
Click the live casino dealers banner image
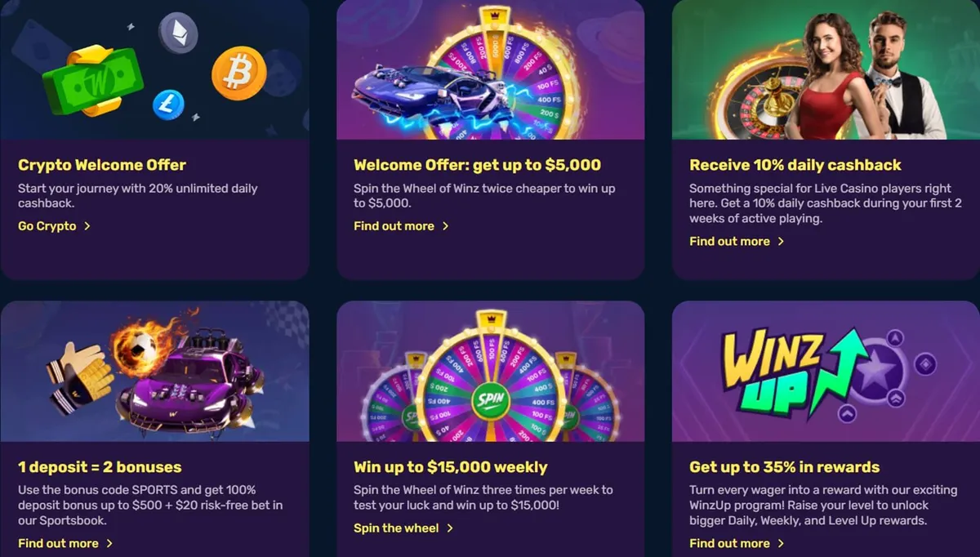click(x=823, y=69)
